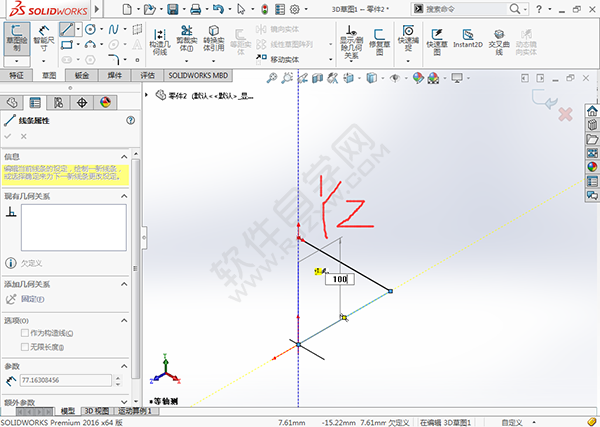600x427 pixels.
Task: Switch to Motion Study 1 (运动算例1) tab
Action: (x=134, y=411)
